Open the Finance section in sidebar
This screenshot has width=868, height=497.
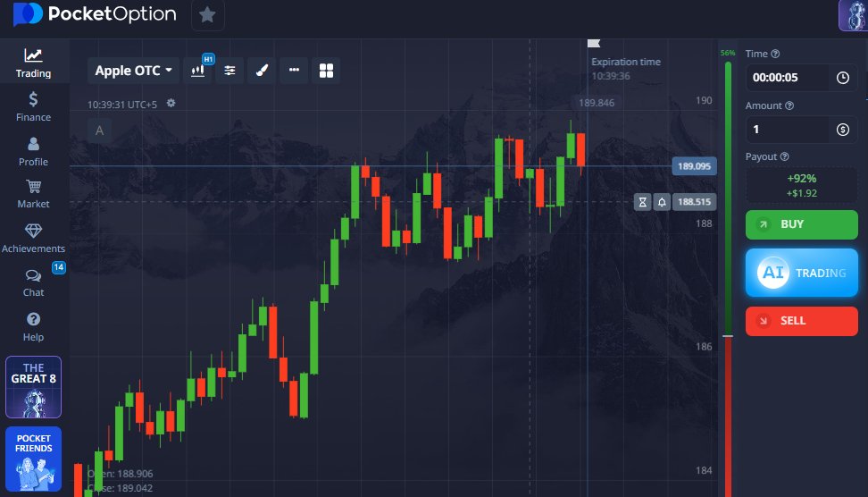click(33, 107)
